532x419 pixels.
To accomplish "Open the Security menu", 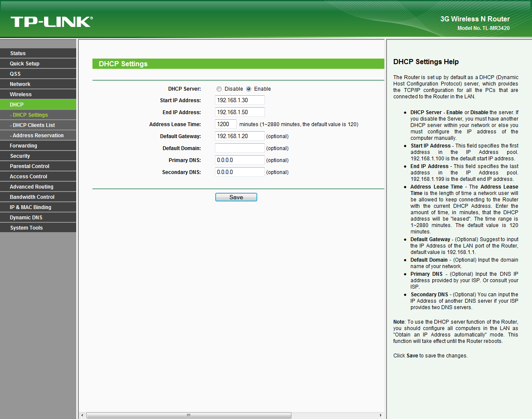I will pyautogui.click(x=38, y=156).
